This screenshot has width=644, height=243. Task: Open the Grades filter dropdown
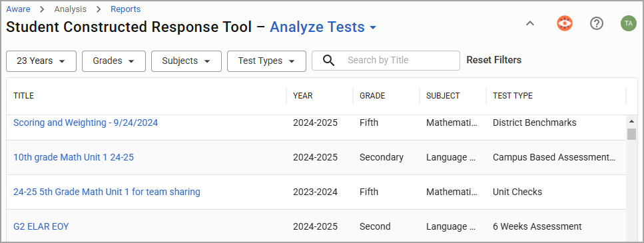114,61
